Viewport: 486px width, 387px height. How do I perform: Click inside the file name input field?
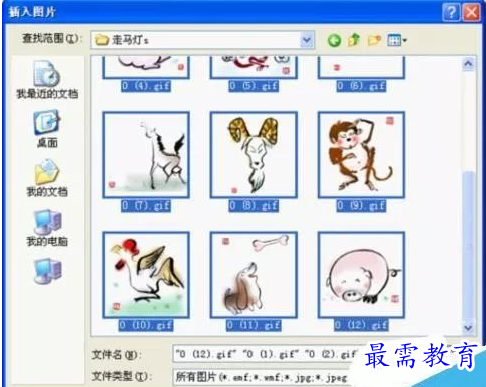pyautogui.click(x=267, y=354)
